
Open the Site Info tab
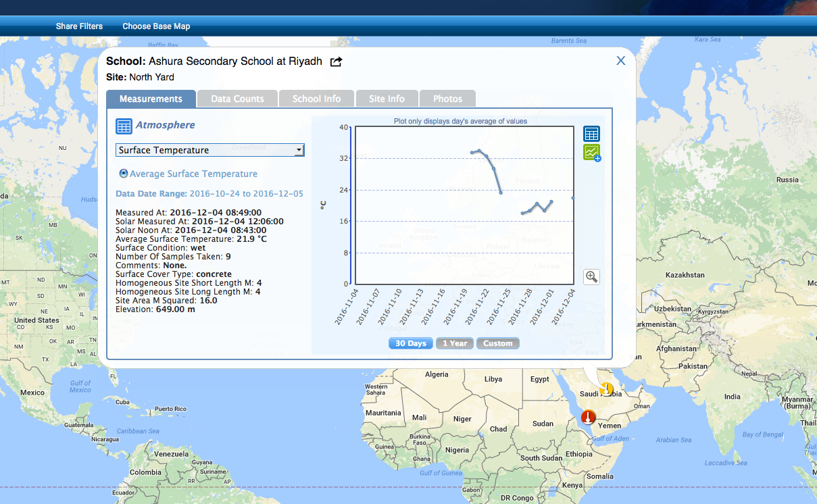click(387, 99)
